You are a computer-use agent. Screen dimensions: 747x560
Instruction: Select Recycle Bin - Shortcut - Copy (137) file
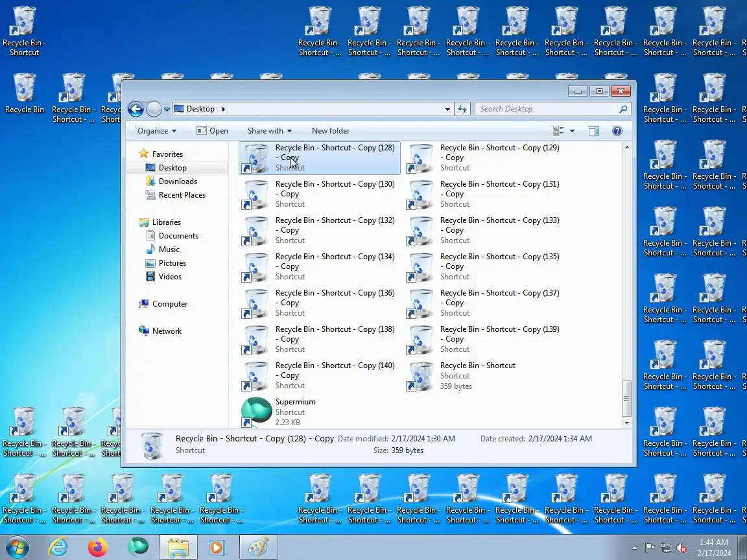(x=484, y=303)
